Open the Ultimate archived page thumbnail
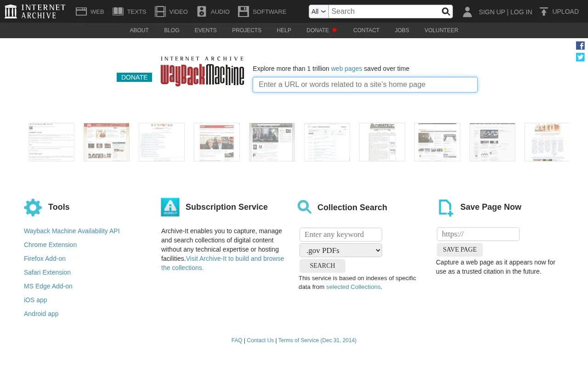Image resolution: width=588 pixels, height=368 pixels. pyautogui.click(x=382, y=142)
